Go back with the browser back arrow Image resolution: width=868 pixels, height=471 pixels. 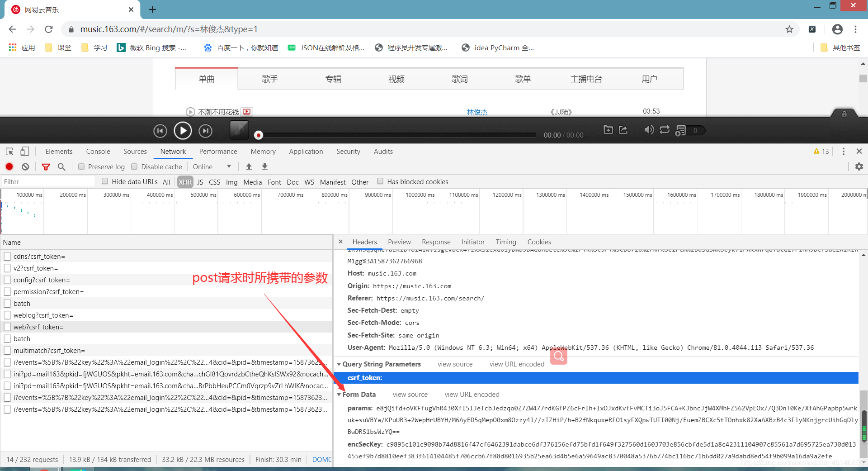12,29
